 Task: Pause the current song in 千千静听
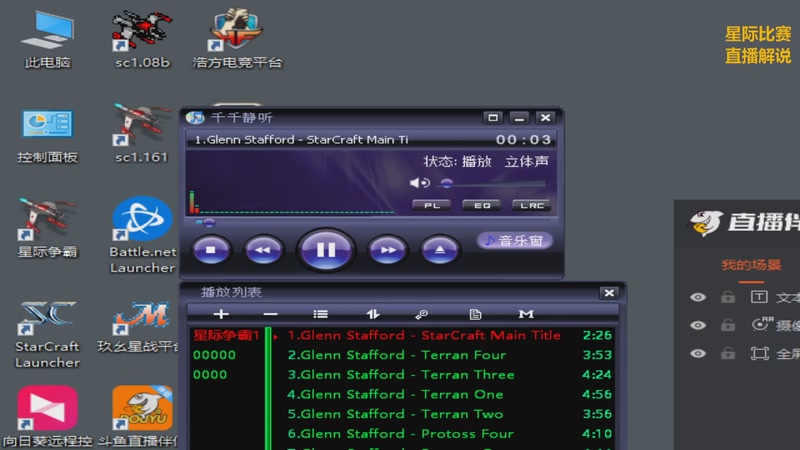point(326,249)
